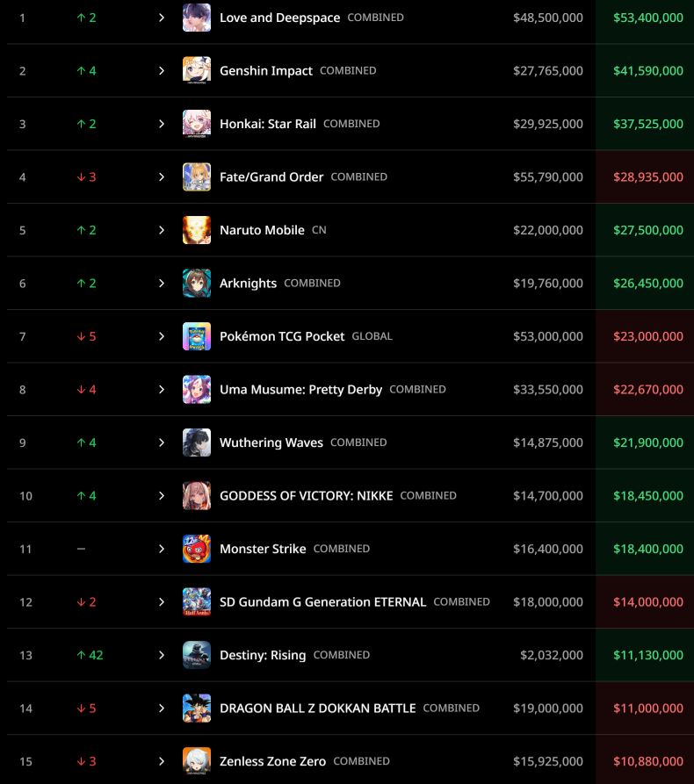The image size is (694, 784).
Task: Expand the DOKKAN BATTLE row chevron
Action: click(161, 708)
